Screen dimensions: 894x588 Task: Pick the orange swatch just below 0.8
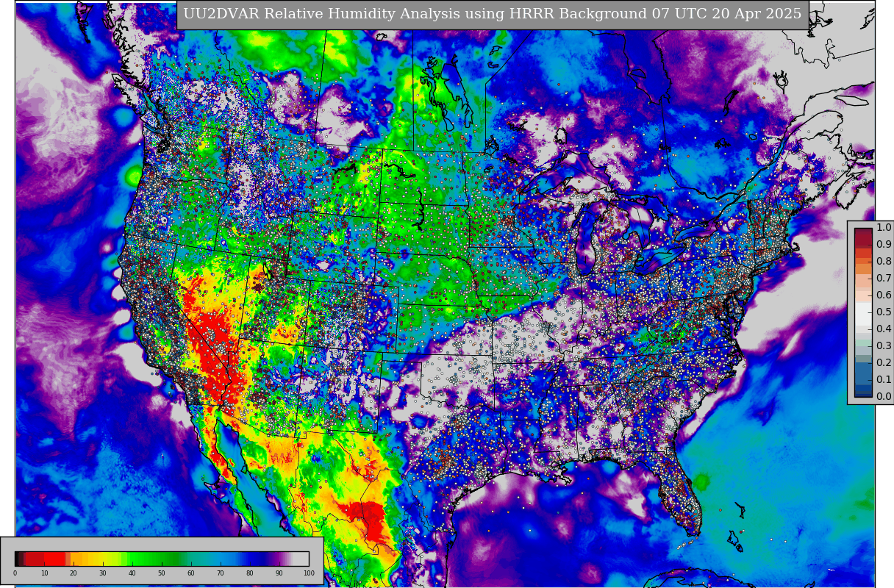tap(863, 268)
